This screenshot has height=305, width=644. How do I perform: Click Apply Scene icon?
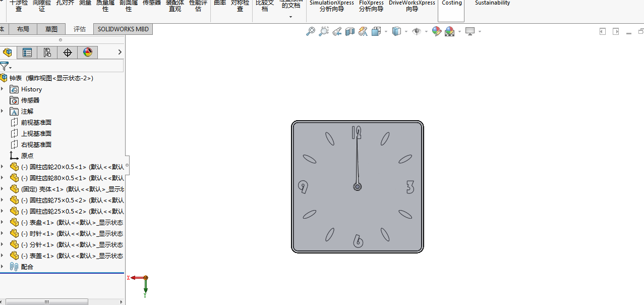click(449, 31)
